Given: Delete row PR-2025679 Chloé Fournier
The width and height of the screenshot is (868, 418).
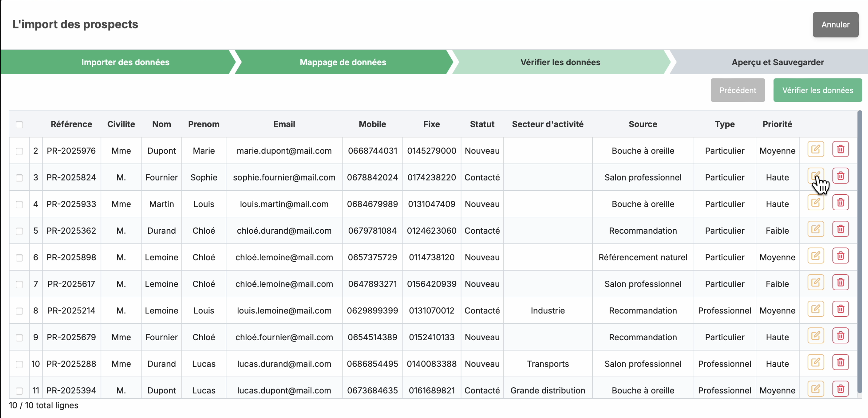Looking at the screenshot, I should (x=840, y=336).
